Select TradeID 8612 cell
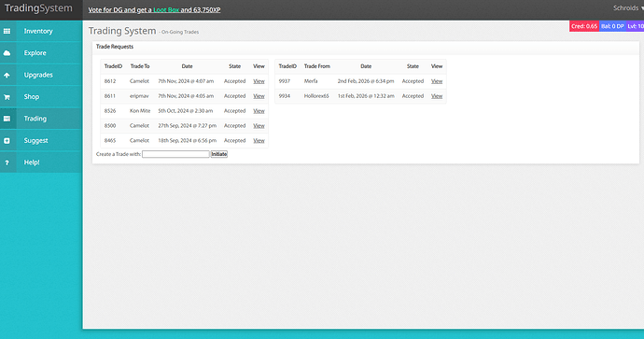Screen dimensions: 644x339 coord(110,81)
